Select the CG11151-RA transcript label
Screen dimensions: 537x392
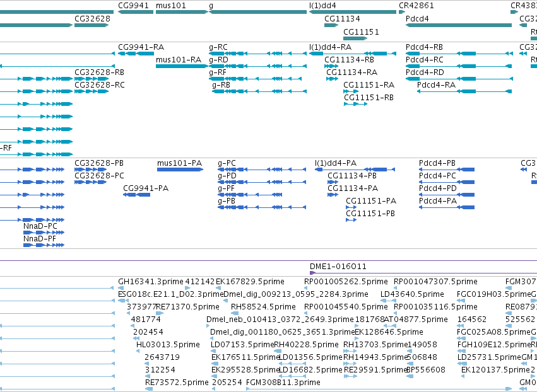369,85
